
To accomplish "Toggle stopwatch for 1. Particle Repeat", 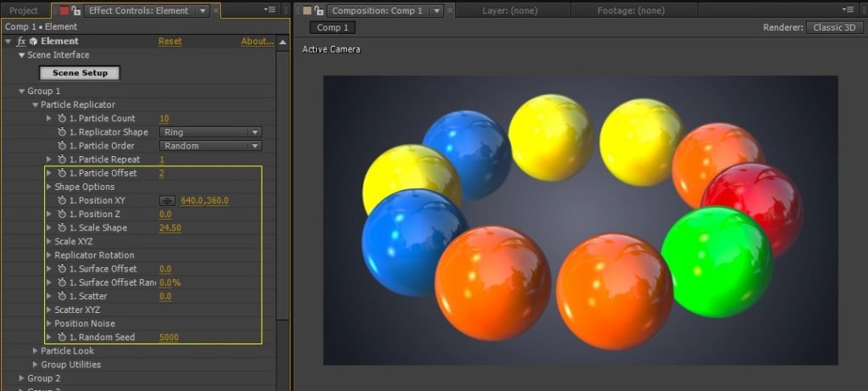I will [62, 159].
